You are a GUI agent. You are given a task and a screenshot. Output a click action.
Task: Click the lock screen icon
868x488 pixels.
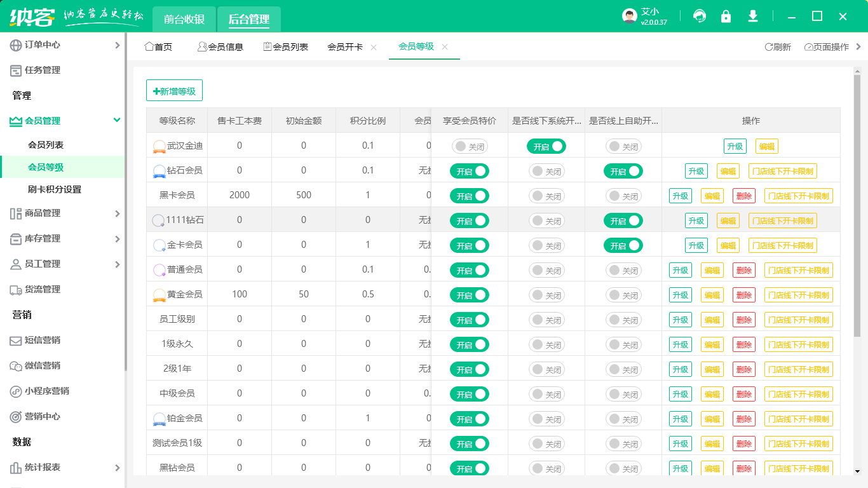click(x=726, y=17)
